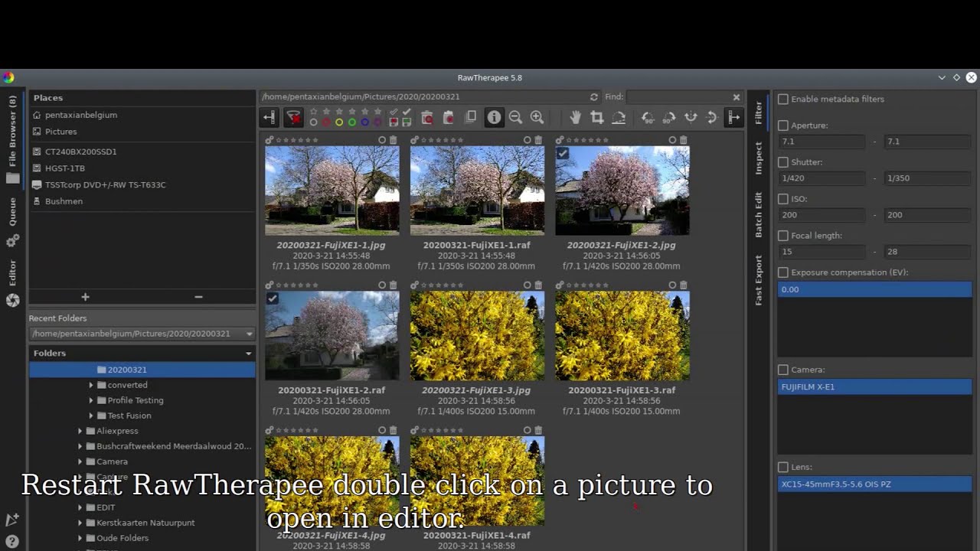Select the Crop tool

[596, 117]
